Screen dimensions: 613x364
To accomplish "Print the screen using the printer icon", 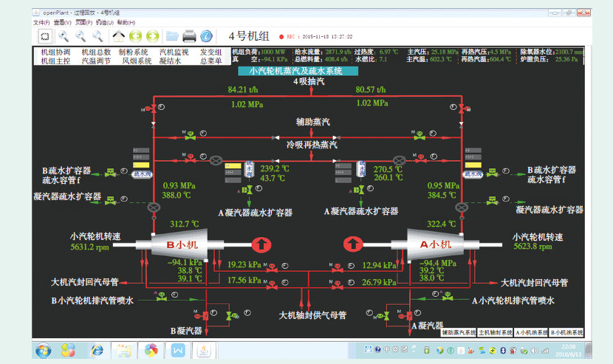I will tap(189, 35).
